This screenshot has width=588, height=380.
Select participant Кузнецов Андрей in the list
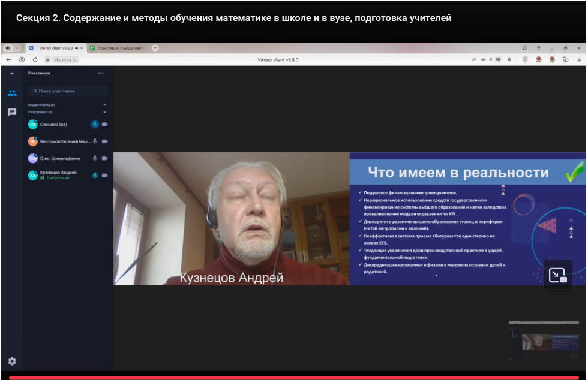(58, 173)
